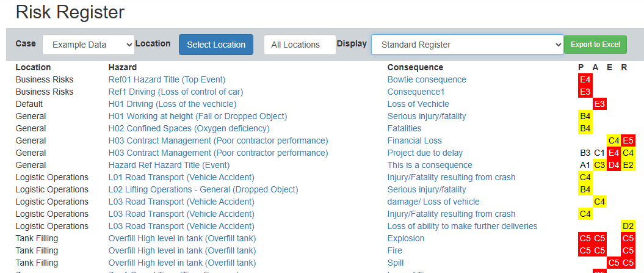Open the Case dropdown showing Example Data

tap(89, 45)
